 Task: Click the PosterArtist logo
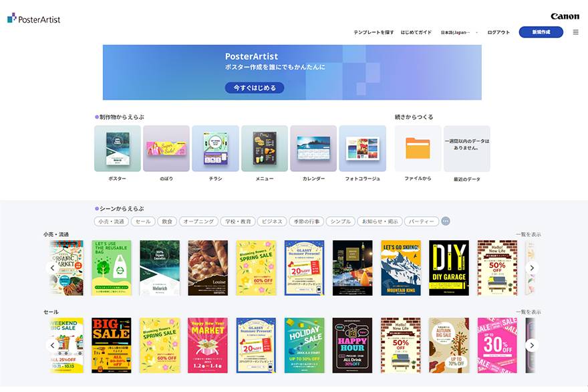click(34, 19)
